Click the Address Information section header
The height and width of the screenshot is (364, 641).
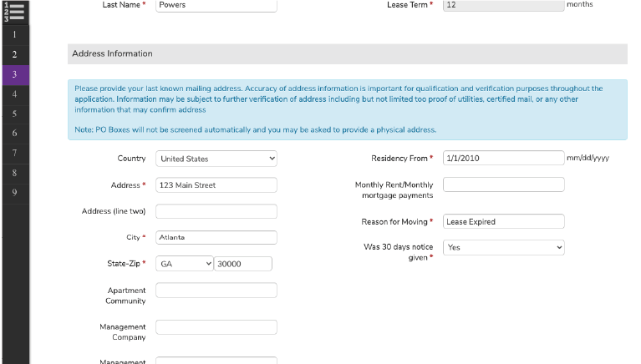(x=348, y=54)
